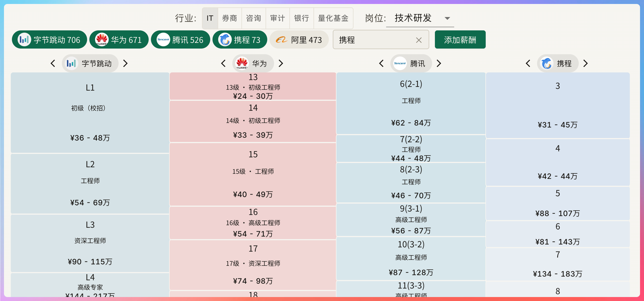Click ByteDance logo in column header
644x301 pixels.
coord(71,63)
